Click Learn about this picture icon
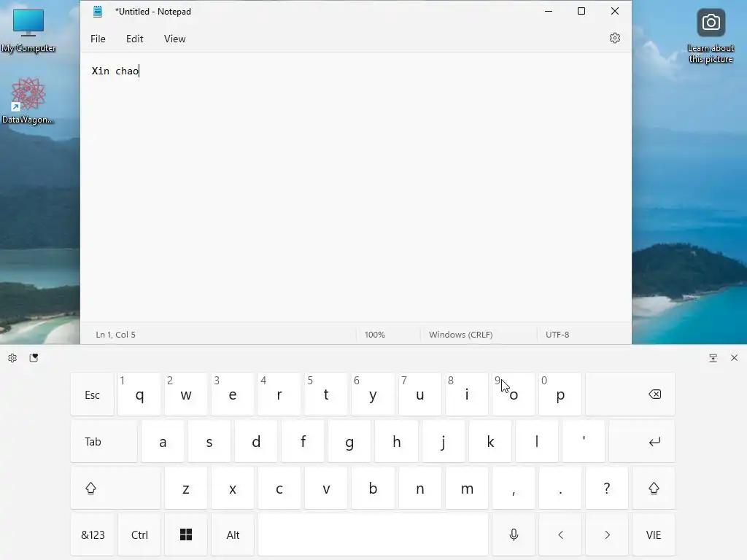Screen dimensions: 747x560 711,36
